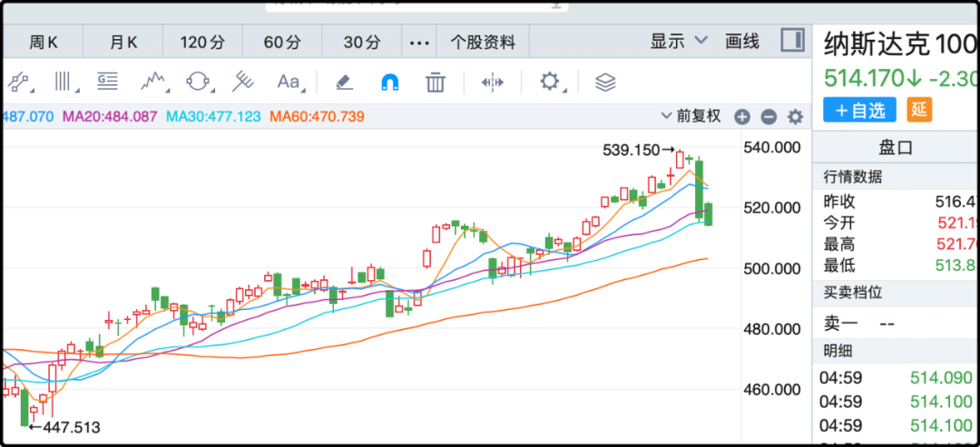Switch to 30分 timeframe tab
Viewport: 980px width, 447px height.
pos(362,42)
